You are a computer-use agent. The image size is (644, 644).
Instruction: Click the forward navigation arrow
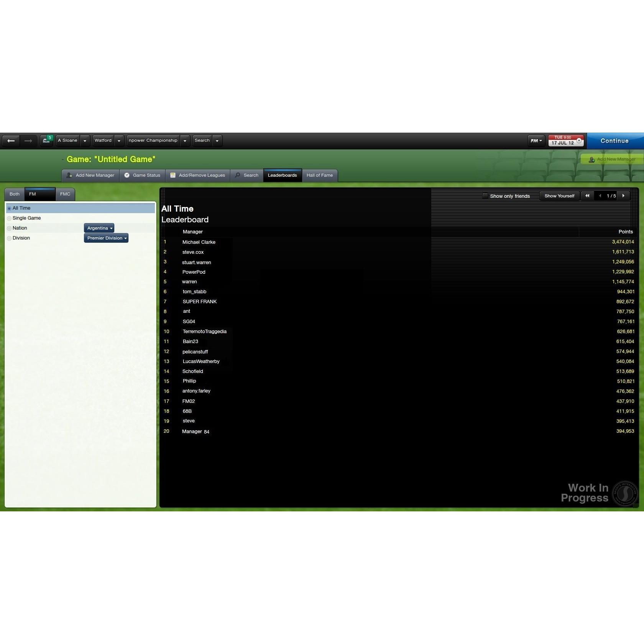coord(28,141)
